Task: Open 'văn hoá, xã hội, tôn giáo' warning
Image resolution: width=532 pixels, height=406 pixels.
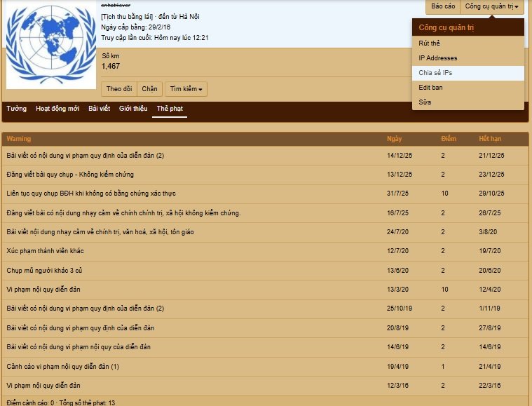Action: pos(100,232)
